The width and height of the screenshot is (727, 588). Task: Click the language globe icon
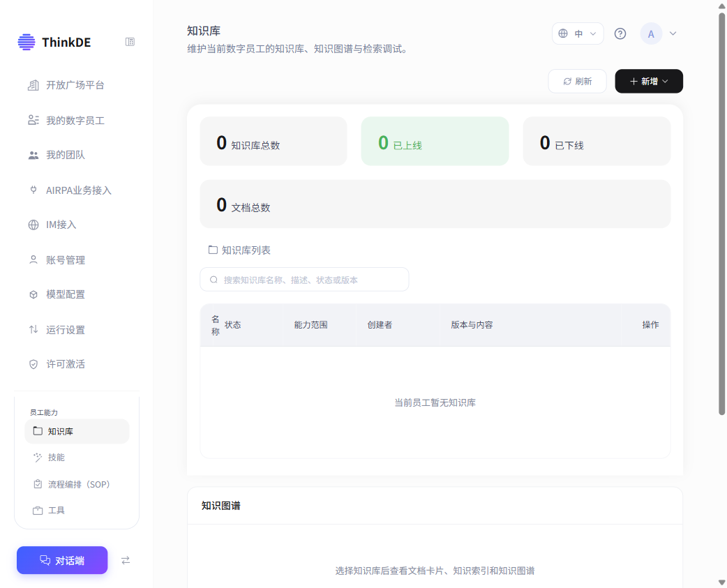(563, 33)
